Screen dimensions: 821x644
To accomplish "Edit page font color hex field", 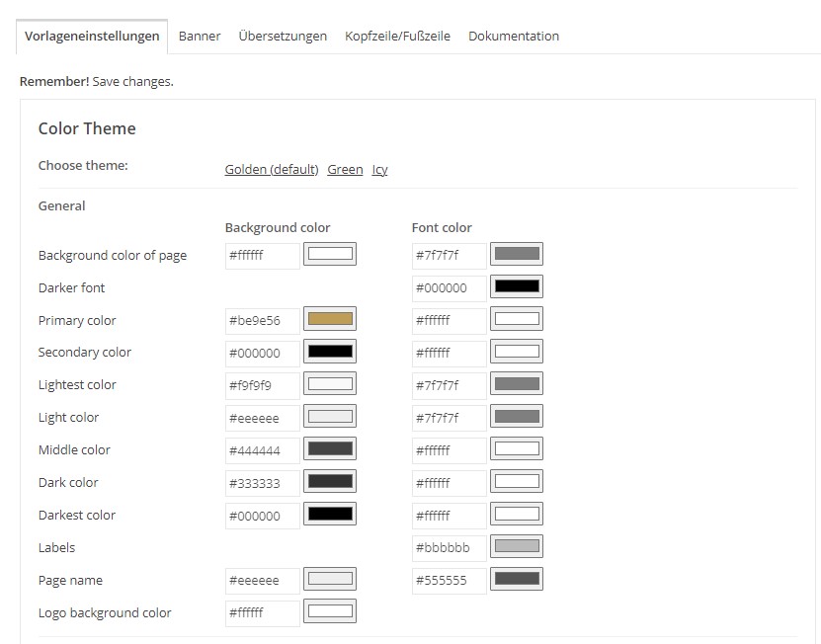I will coord(450,256).
